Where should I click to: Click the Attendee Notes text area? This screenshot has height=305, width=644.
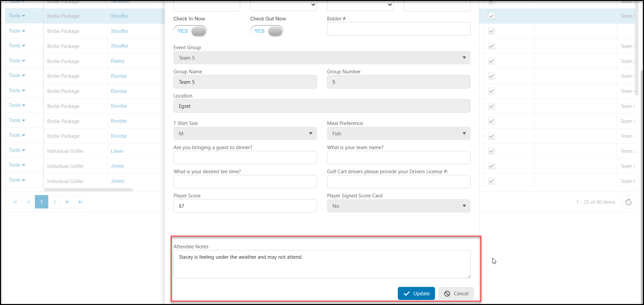(x=322, y=264)
